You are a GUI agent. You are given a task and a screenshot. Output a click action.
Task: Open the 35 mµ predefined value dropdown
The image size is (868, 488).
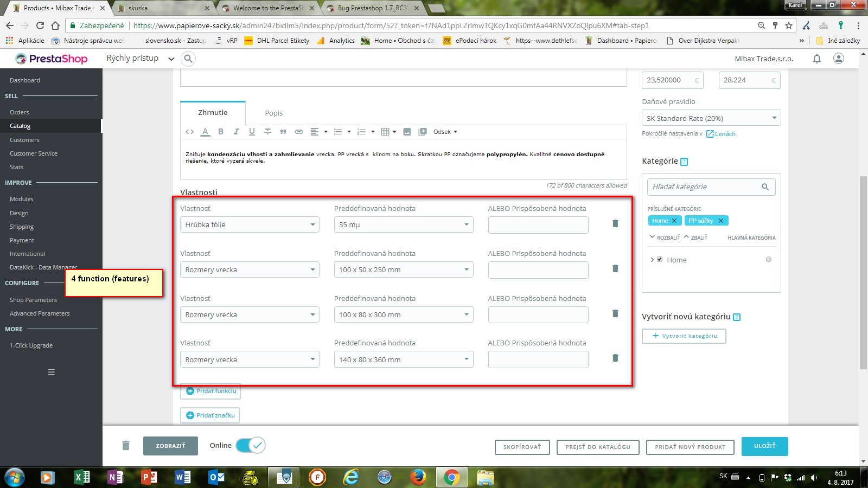coord(404,224)
